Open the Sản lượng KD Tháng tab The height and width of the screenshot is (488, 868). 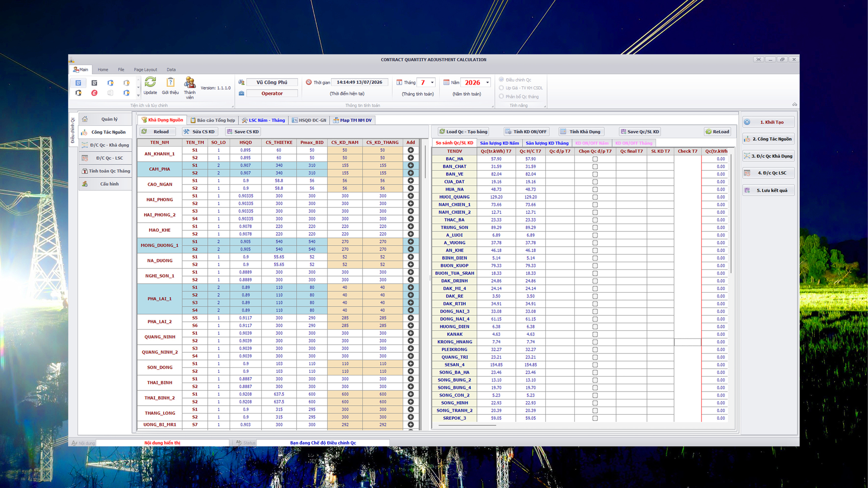547,143
